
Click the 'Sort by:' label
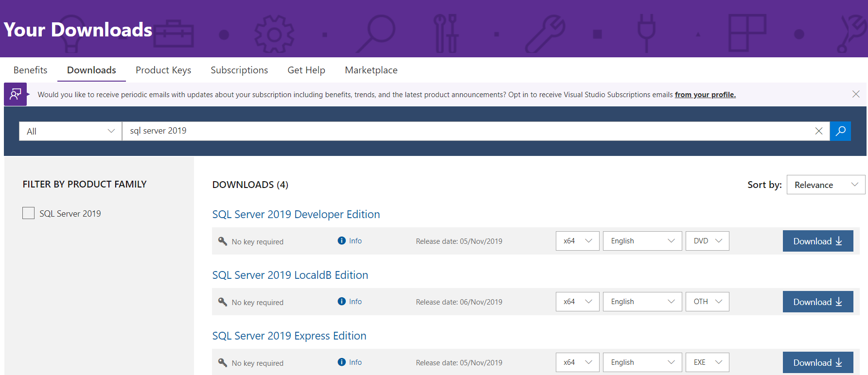click(764, 185)
